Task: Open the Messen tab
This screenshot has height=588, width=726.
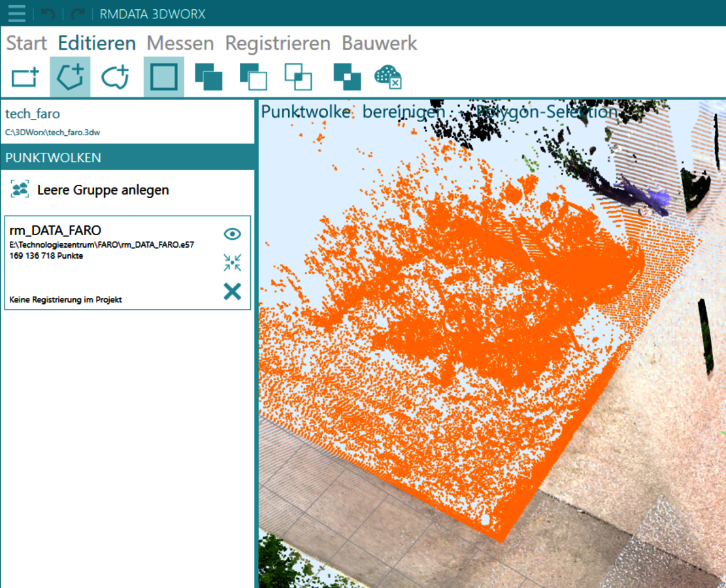Action: pos(180,43)
